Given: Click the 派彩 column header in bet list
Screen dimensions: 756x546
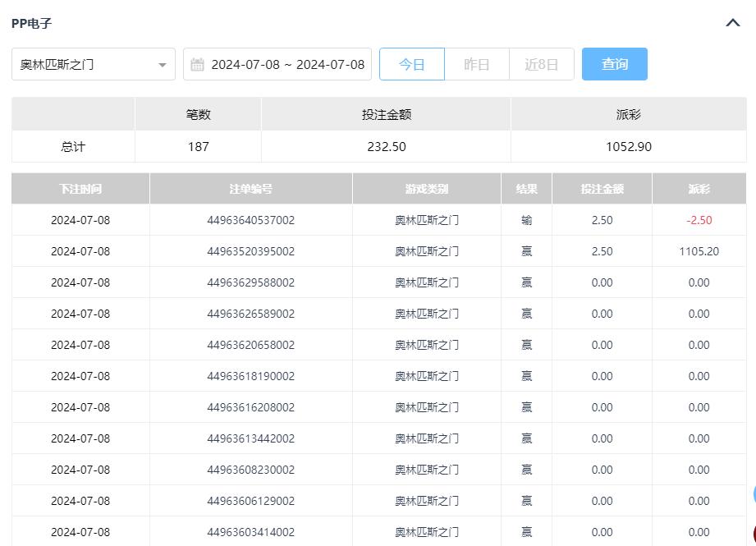Looking at the screenshot, I should 699,189.
